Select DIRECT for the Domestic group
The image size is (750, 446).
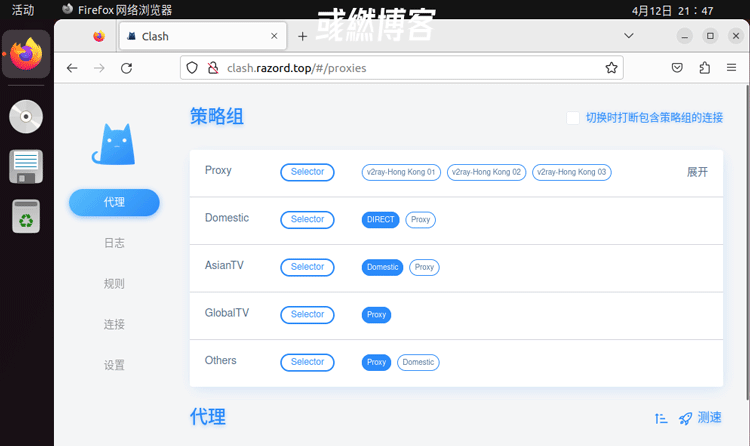click(x=381, y=220)
